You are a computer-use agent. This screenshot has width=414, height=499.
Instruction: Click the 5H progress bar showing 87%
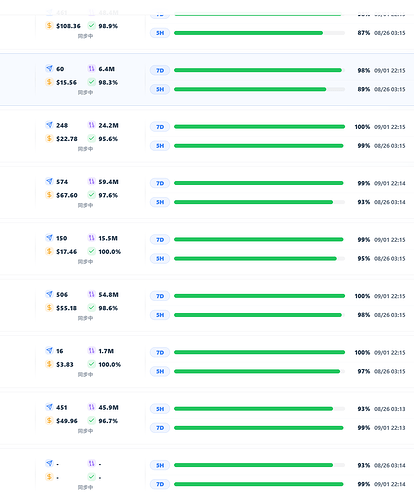(259, 33)
